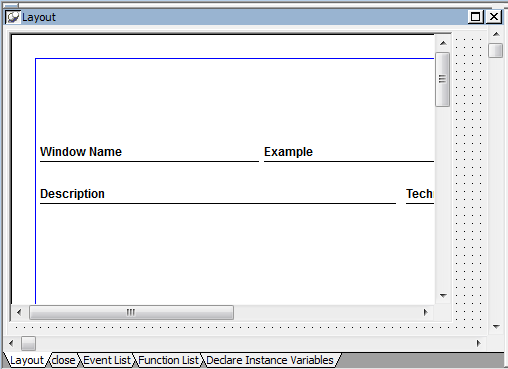
Task: Close the Layout window
Action: 494,17
